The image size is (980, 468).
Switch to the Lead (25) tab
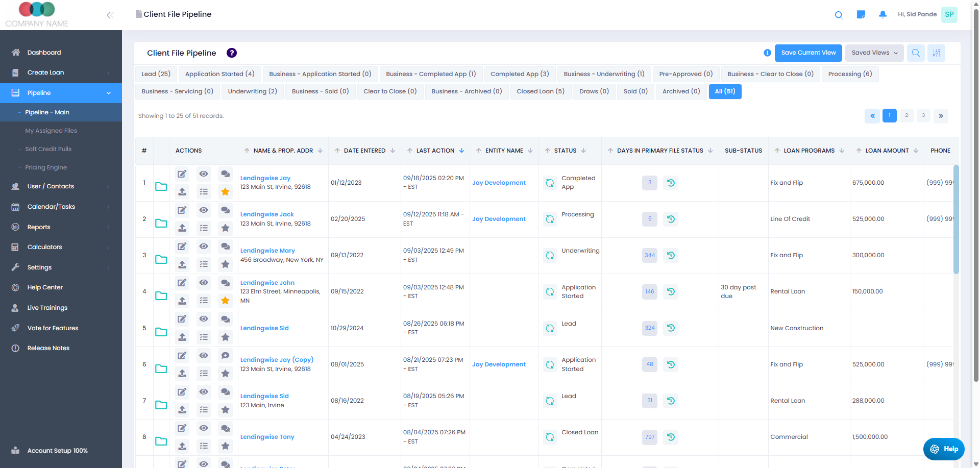pyautogui.click(x=156, y=74)
